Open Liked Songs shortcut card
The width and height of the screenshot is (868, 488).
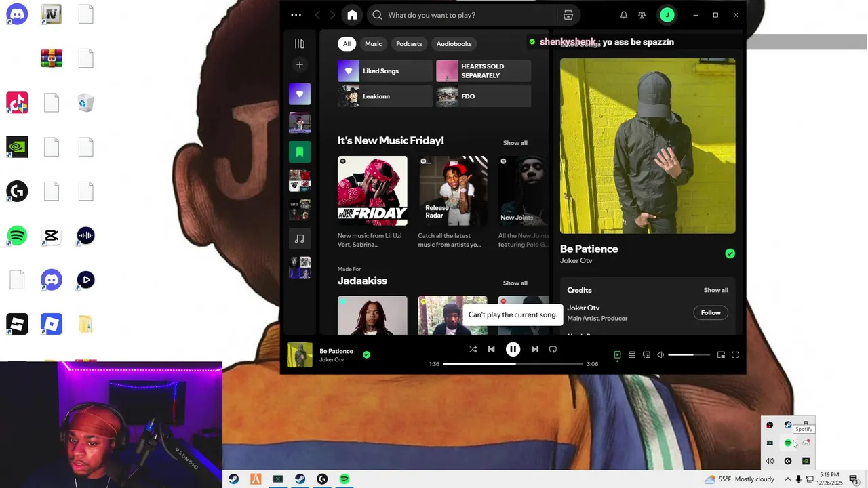point(384,71)
